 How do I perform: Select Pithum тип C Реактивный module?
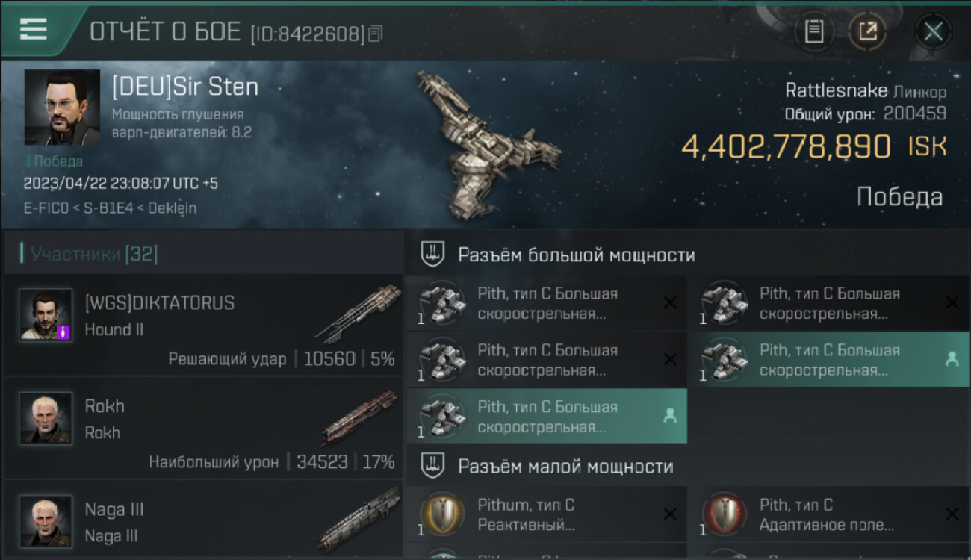[547, 514]
